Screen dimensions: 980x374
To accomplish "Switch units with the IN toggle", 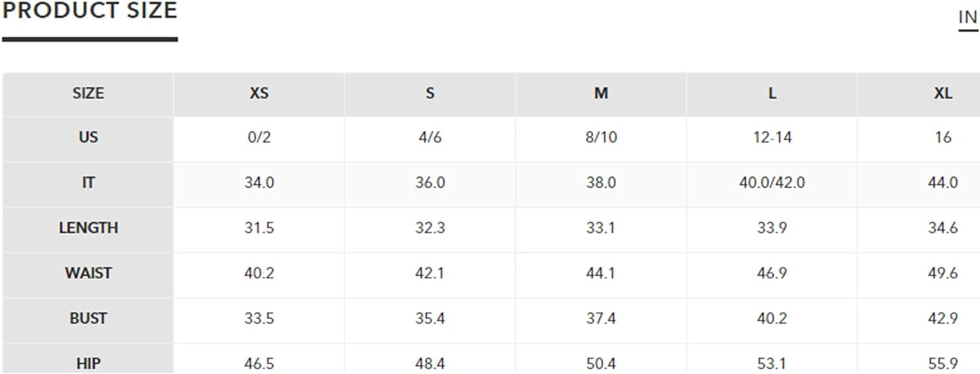I will [968, 18].
